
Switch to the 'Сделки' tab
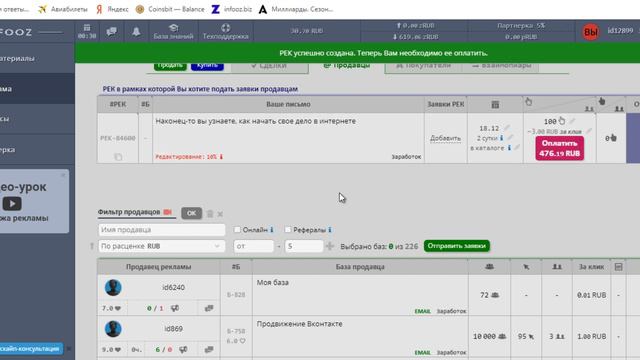pyautogui.click(x=269, y=67)
